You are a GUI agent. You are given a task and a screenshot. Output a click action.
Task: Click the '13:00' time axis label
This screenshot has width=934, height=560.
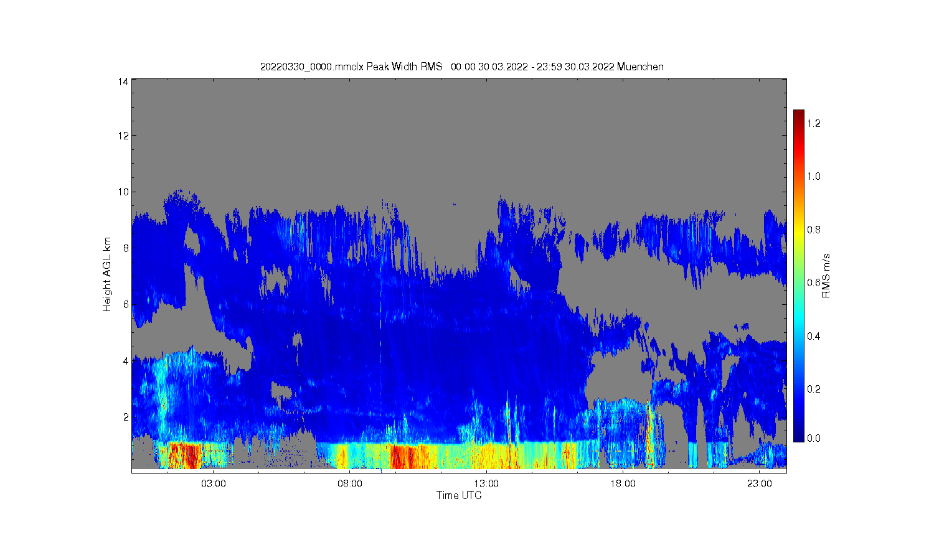(x=486, y=484)
